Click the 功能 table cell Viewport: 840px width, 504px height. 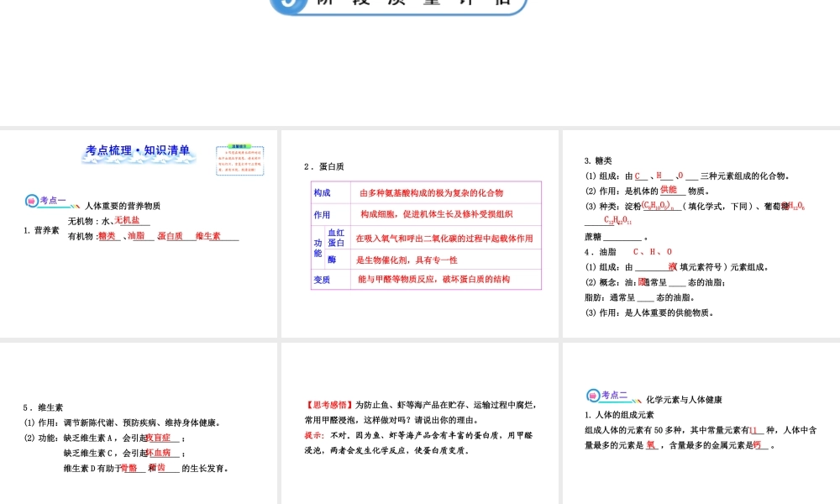tap(318, 248)
